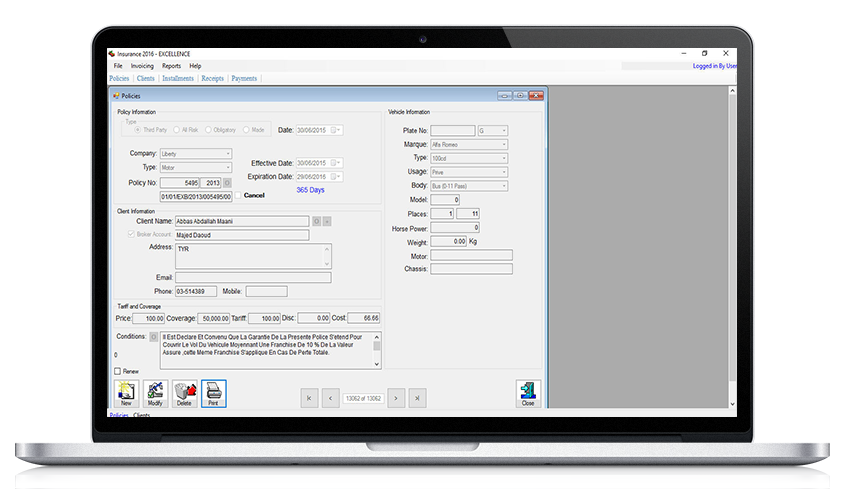Open the Clients toolbar link
843x491 pixels.
coord(145,79)
